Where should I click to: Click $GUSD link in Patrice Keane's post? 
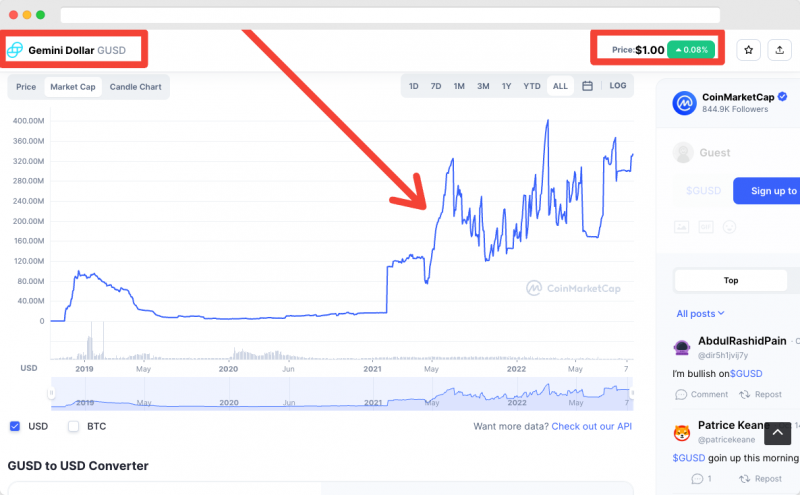point(689,458)
